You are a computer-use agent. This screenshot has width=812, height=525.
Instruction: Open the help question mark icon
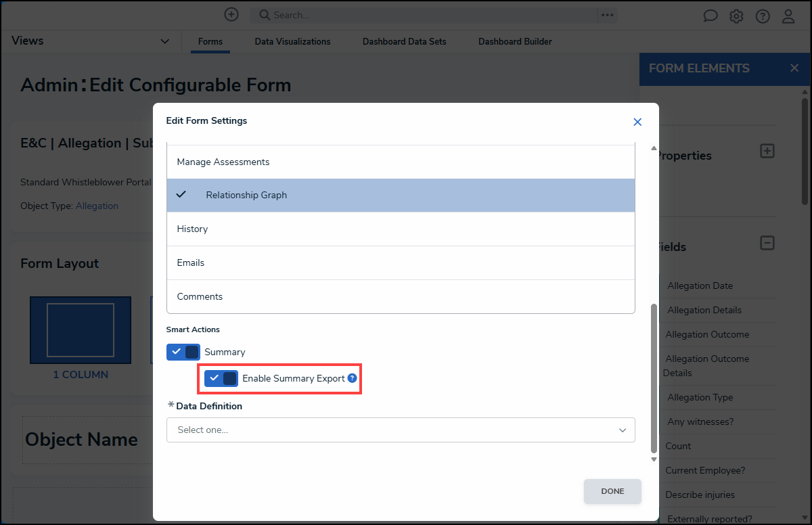762,16
